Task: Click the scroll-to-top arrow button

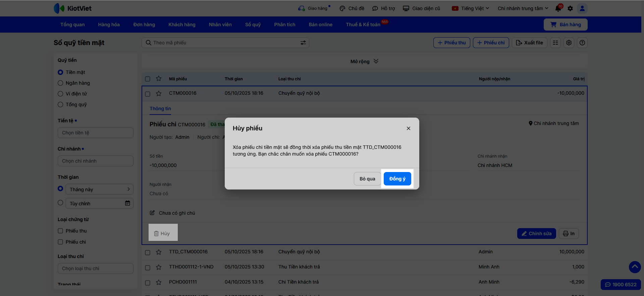Action: tap(635, 267)
